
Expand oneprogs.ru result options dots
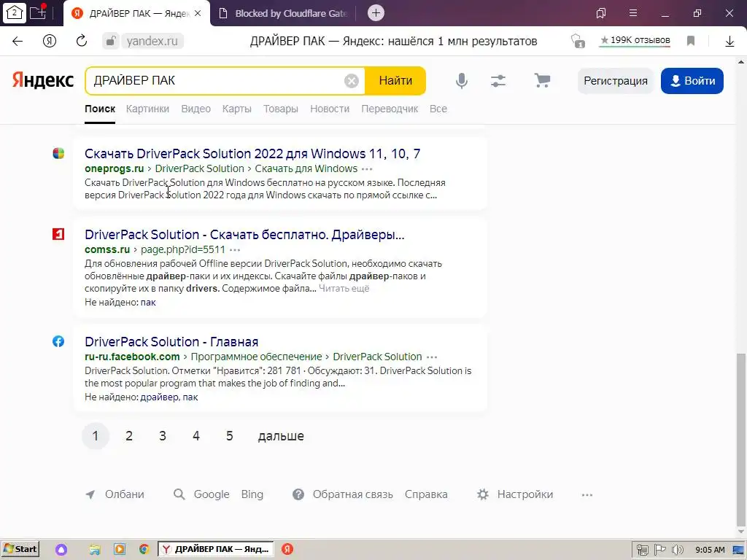[x=367, y=169]
